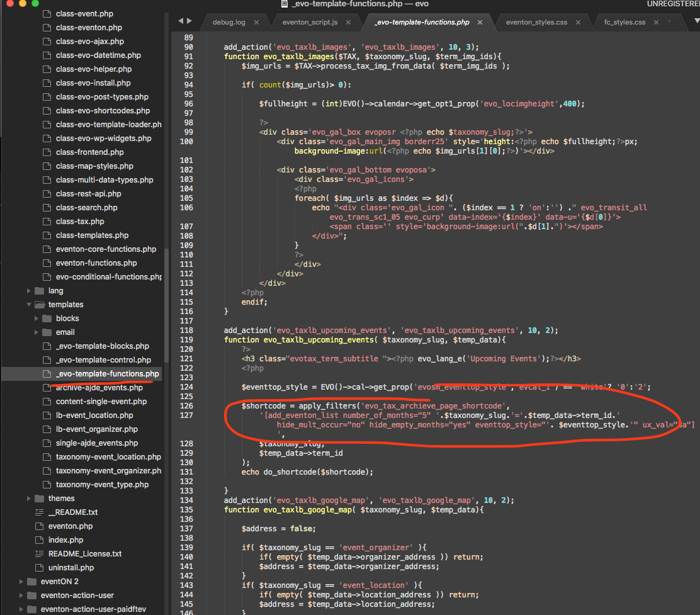
Task: Click line number 131 in the gutter
Action: click(186, 472)
